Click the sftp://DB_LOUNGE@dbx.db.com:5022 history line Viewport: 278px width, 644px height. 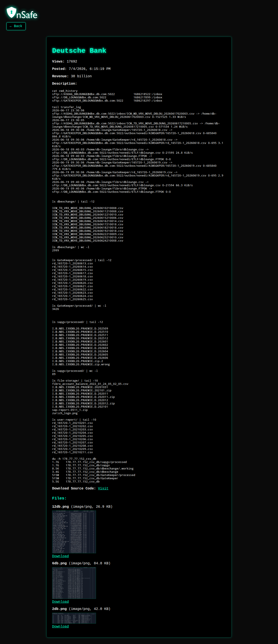pos(79,97)
